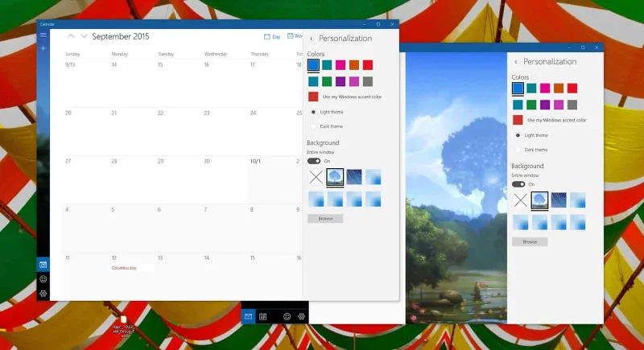Pick the hot pink swatch in Calendar window
644x350 pixels.
pos(341,65)
